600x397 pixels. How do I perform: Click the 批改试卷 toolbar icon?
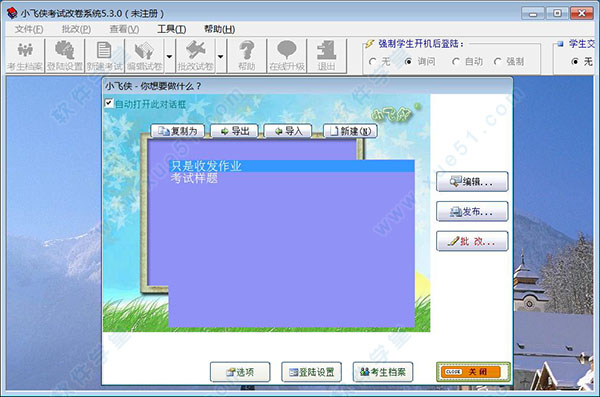(x=196, y=56)
